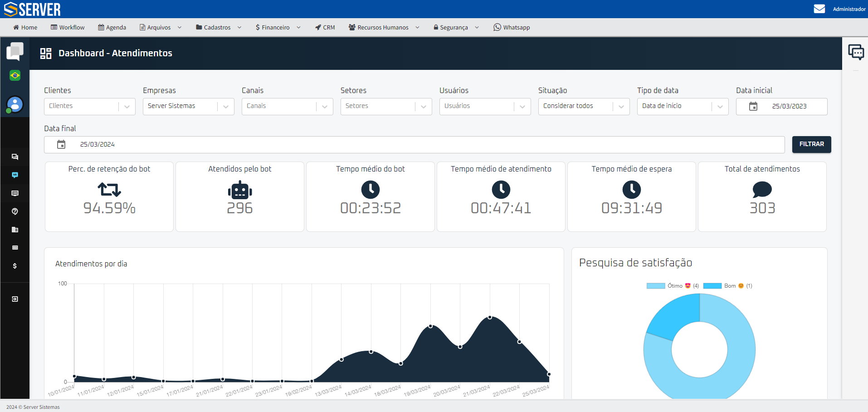
Task: Open the building companies icon in sidebar
Action: pyautogui.click(x=15, y=230)
